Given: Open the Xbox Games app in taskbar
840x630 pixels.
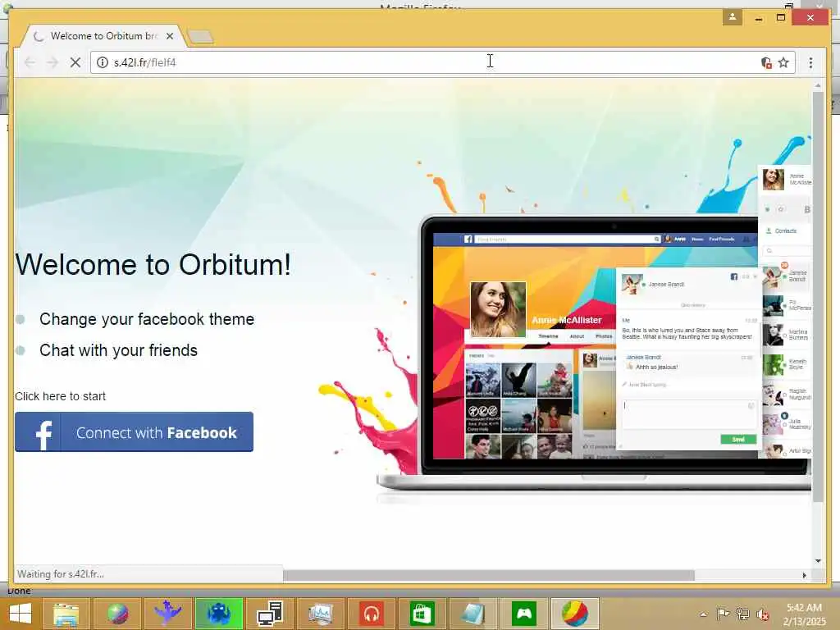Looking at the screenshot, I should pos(523,614).
